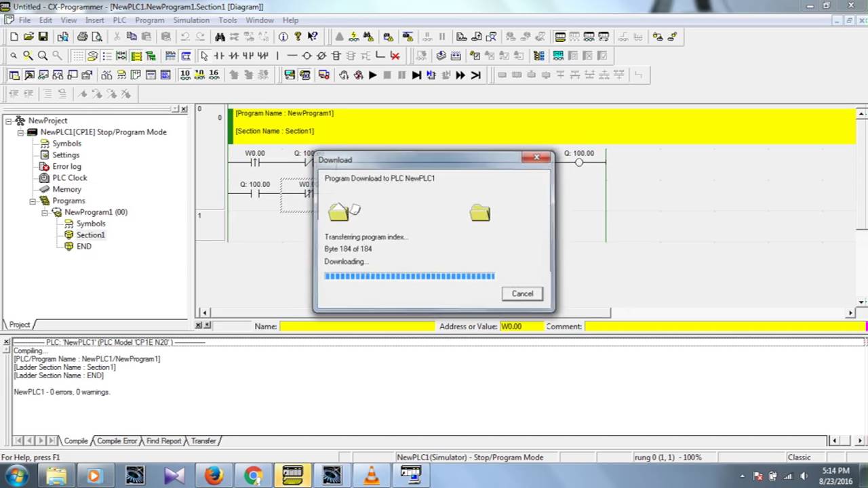
Task: Select the New Contact tool
Action: point(219,56)
